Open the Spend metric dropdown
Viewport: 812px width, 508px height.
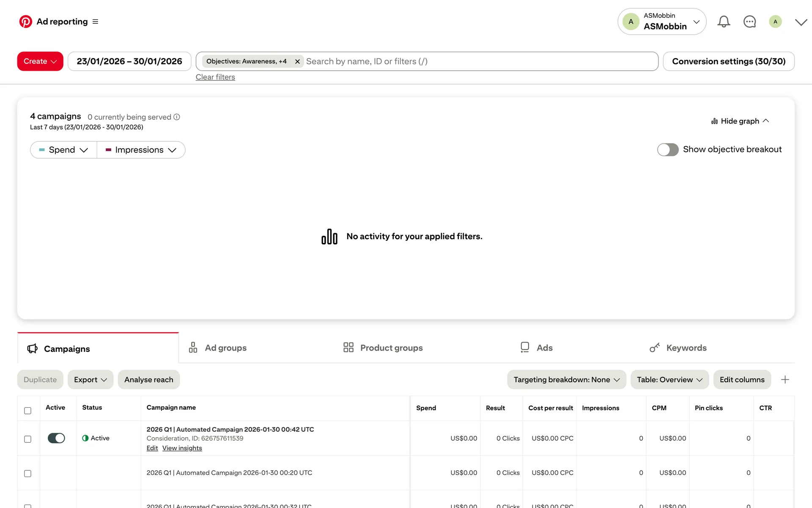click(x=63, y=150)
